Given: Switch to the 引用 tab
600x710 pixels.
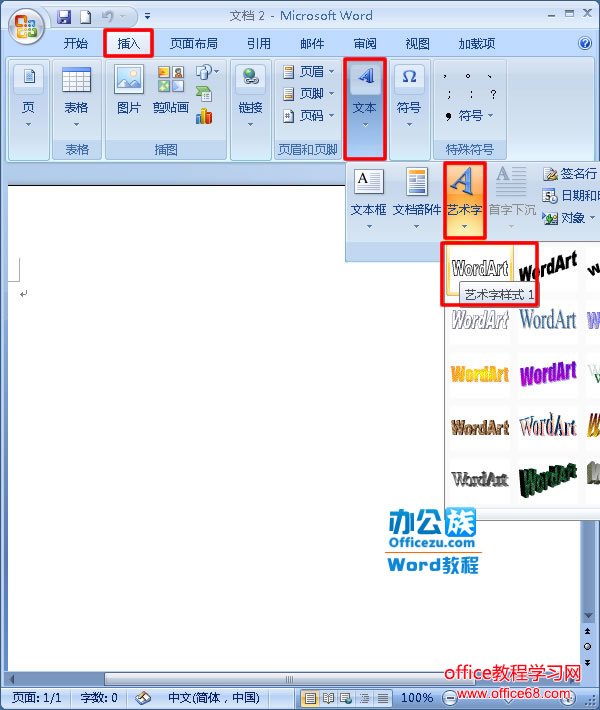Looking at the screenshot, I should pyautogui.click(x=259, y=43).
